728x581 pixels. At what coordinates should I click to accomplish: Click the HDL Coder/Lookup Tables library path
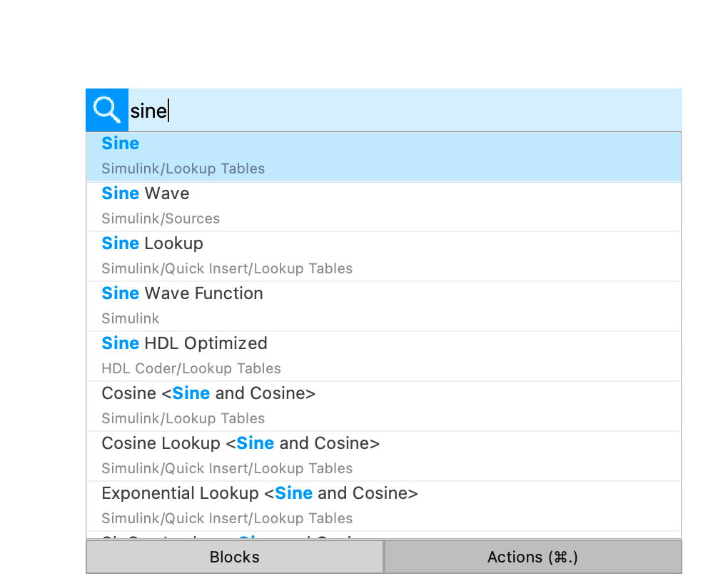[191, 369]
